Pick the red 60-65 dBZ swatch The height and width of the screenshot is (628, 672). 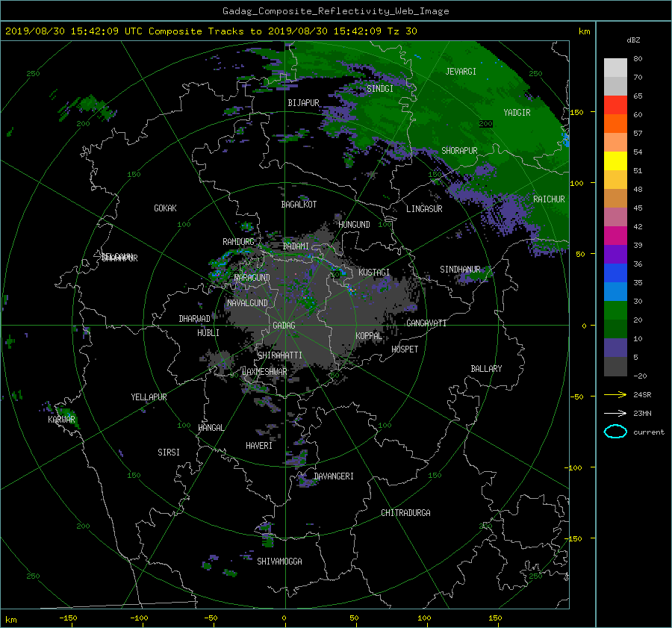pyautogui.click(x=615, y=105)
